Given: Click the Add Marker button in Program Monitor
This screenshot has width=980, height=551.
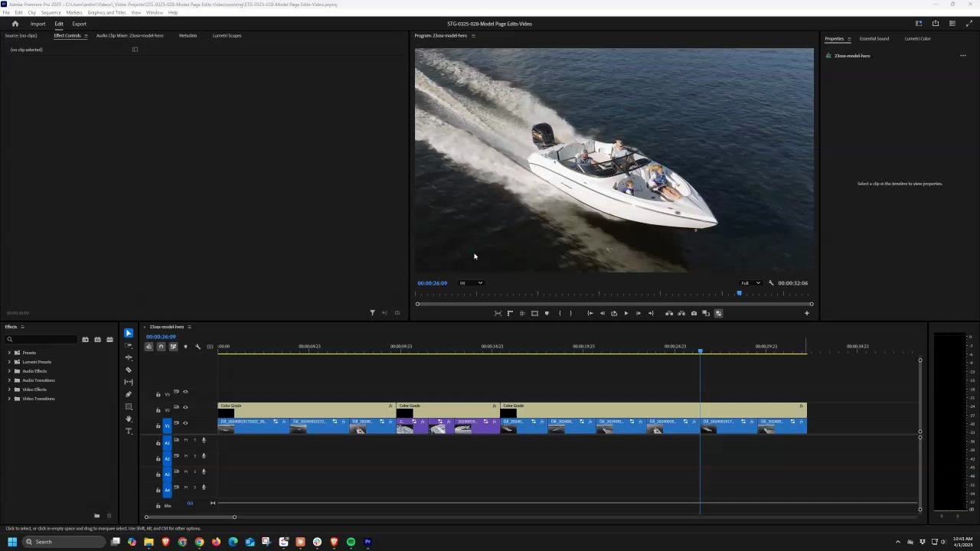Looking at the screenshot, I should pos(547,313).
